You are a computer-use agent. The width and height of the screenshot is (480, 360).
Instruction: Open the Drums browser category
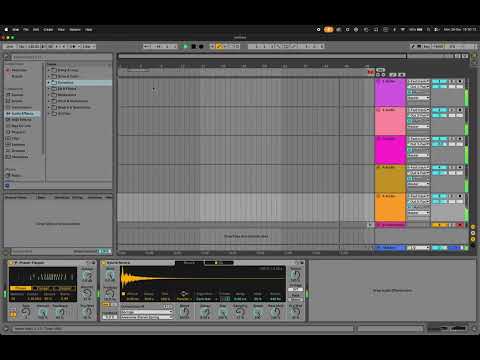click(x=17, y=101)
